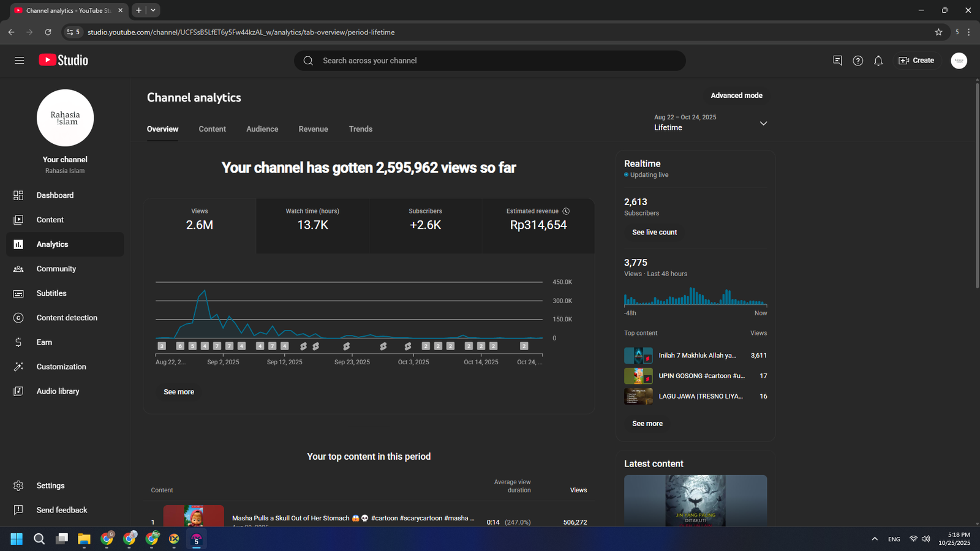
Task: Open the Windows Start menu
Action: pyautogui.click(x=17, y=539)
